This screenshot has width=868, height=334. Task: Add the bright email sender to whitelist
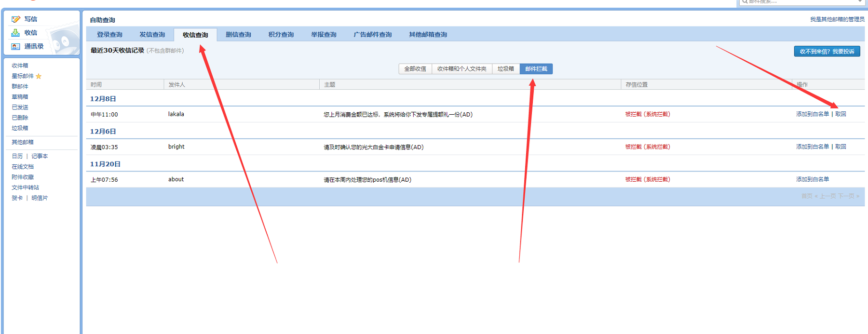point(812,147)
